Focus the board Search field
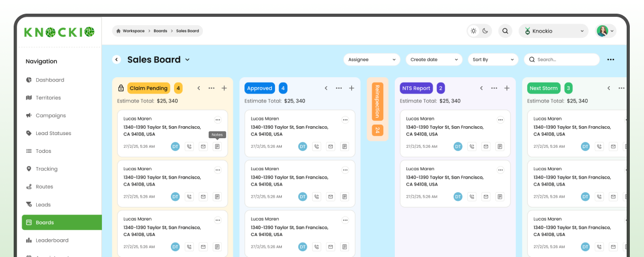This screenshot has height=257, width=644. pyautogui.click(x=561, y=60)
